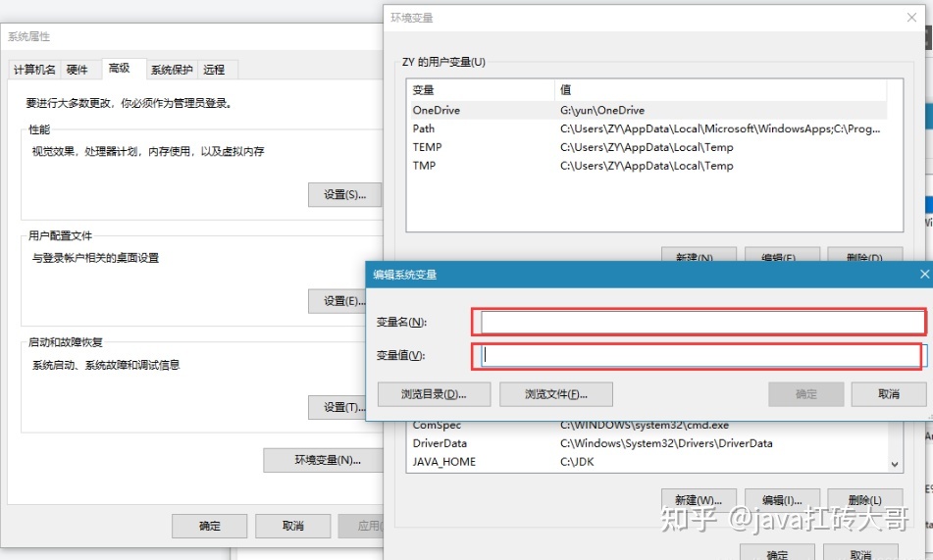Image resolution: width=933 pixels, height=560 pixels.
Task: Open user profile 设置(E)... button
Action: click(x=337, y=301)
